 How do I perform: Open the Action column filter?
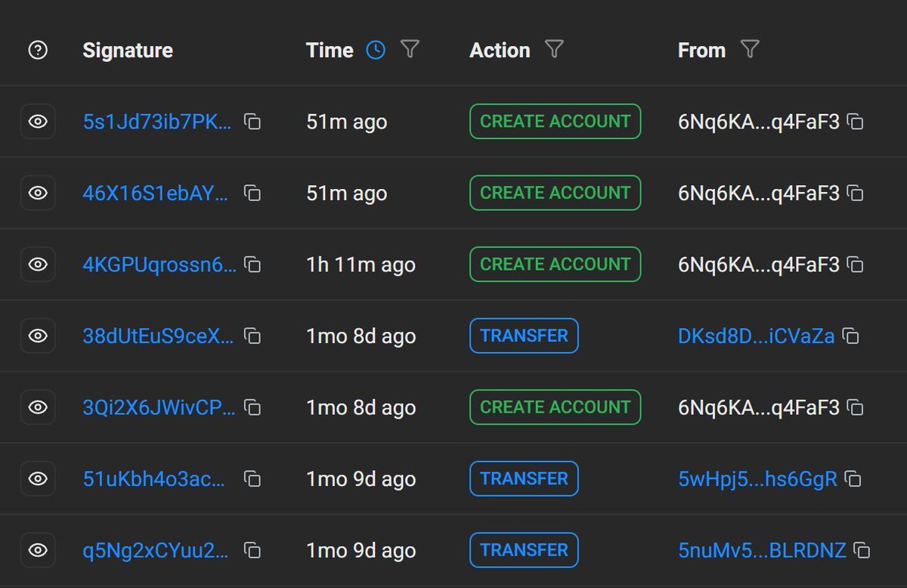pos(554,50)
